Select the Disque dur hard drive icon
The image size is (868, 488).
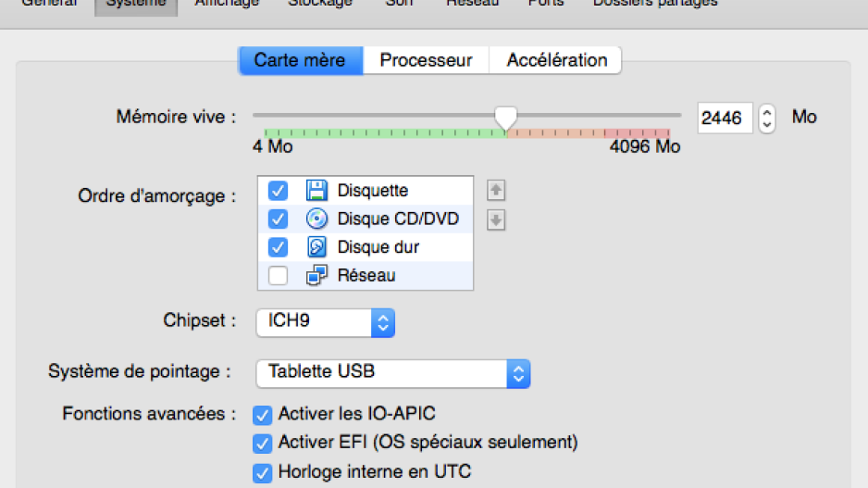click(316, 247)
